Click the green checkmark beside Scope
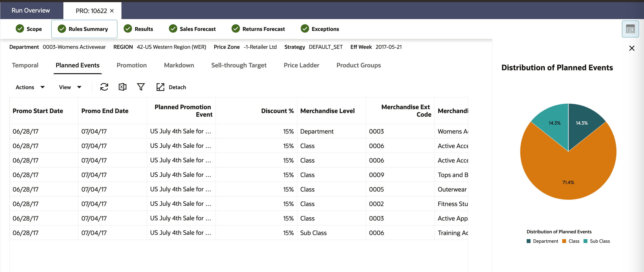 (x=20, y=29)
